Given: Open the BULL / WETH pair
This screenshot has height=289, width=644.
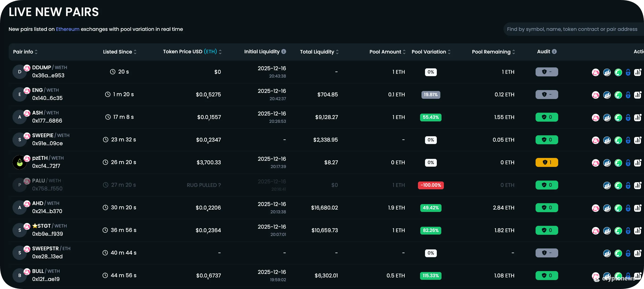Looking at the screenshot, I should point(46,271).
